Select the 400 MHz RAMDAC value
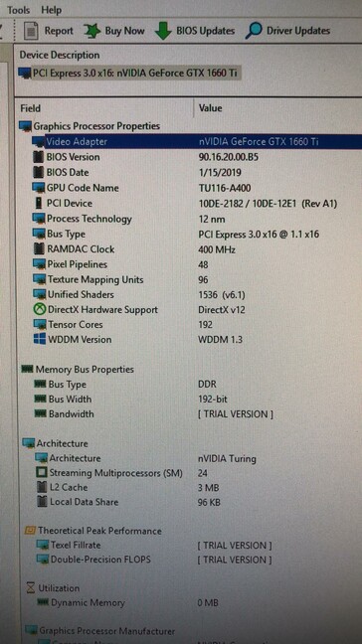 pyautogui.click(x=217, y=249)
